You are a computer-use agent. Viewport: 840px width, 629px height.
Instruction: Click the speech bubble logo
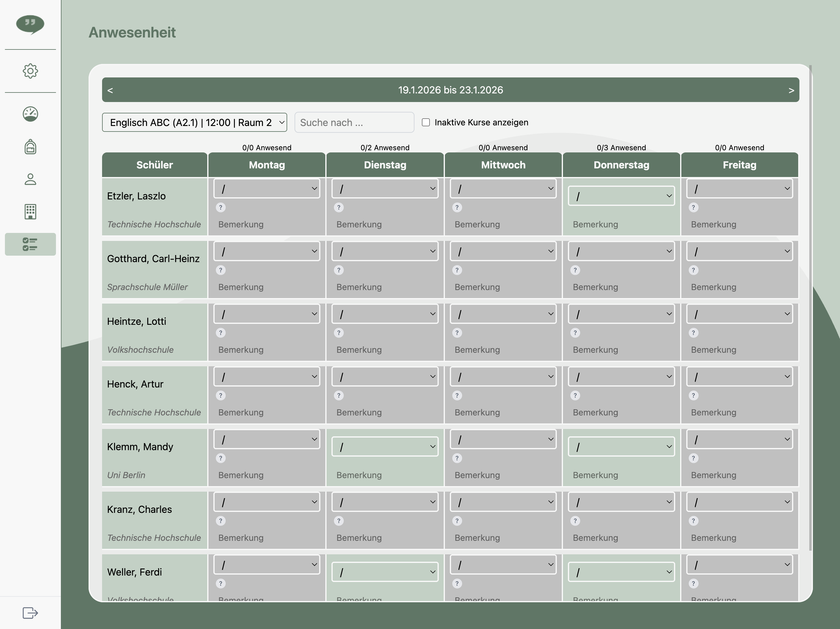coord(30,25)
